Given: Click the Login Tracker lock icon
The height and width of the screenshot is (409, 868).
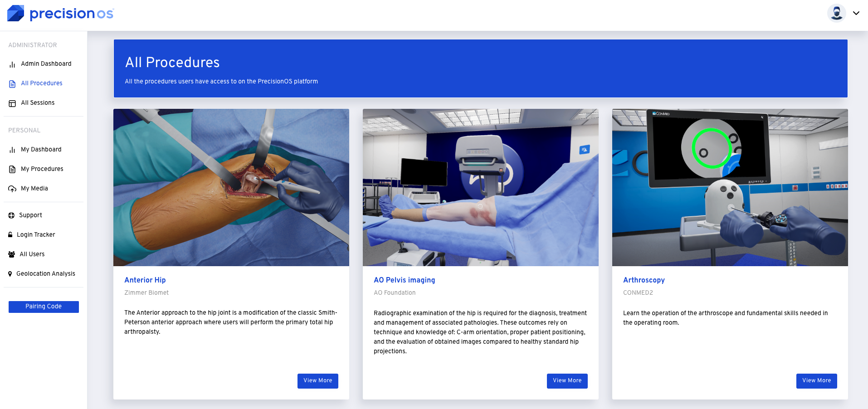Looking at the screenshot, I should [10, 235].
